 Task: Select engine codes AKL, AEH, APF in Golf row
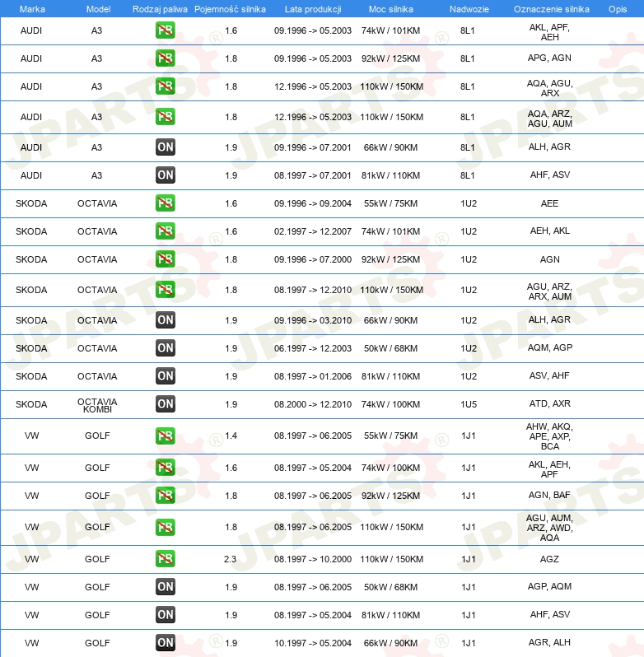pyautogui.click(x=549, y=469)
